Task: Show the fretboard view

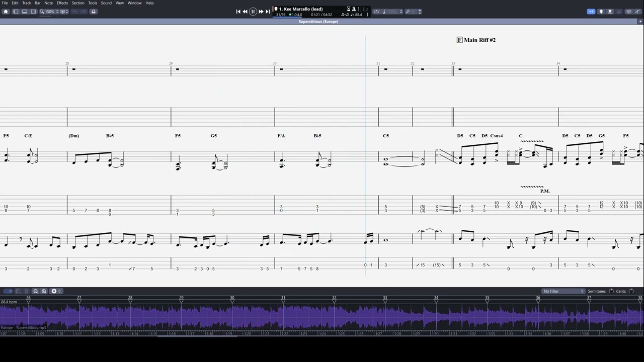Action: pos(601,12)
